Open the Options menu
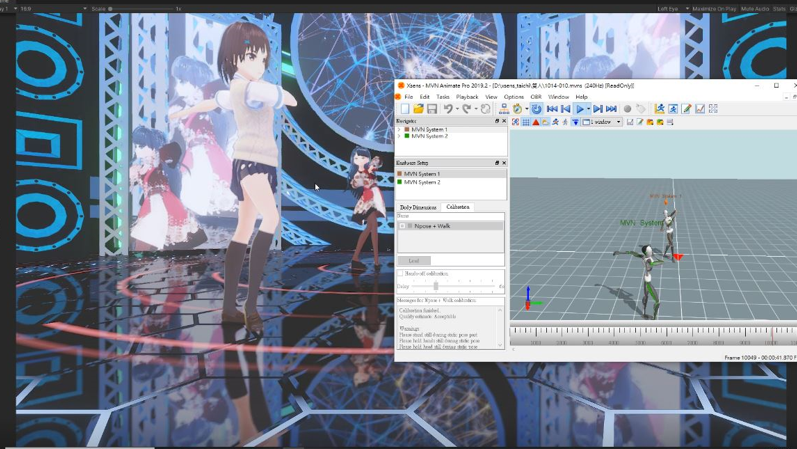 [513, 97]
